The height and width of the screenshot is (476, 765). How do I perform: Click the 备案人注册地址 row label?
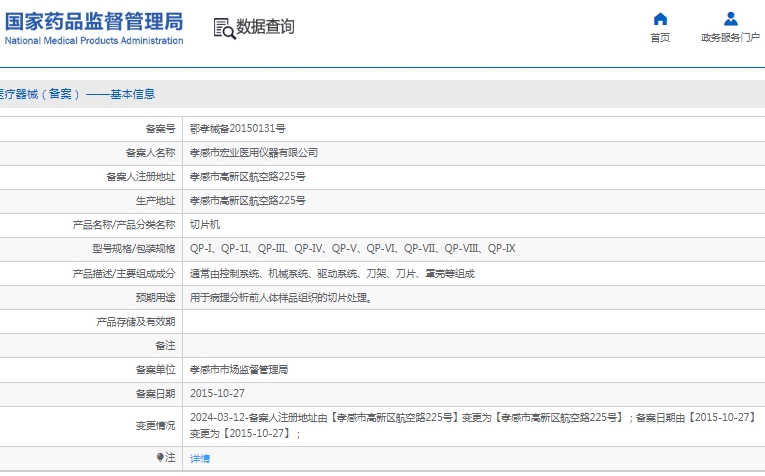point(141,177)
